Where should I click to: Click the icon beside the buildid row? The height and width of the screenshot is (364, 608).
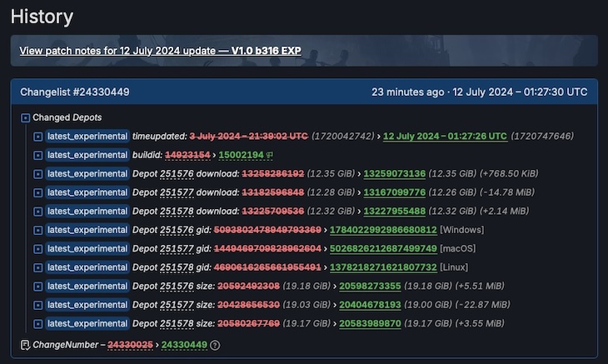pyautogui.click(x=38, y=155)
